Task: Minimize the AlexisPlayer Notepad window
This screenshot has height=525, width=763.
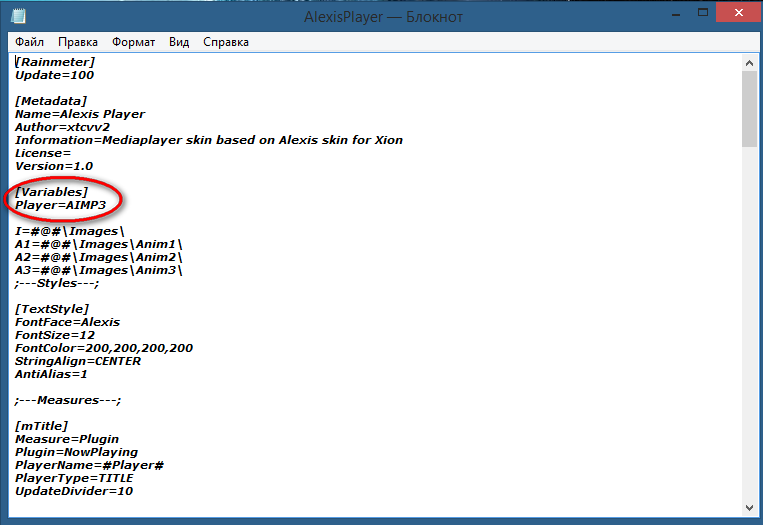Action: click(676, 14)
